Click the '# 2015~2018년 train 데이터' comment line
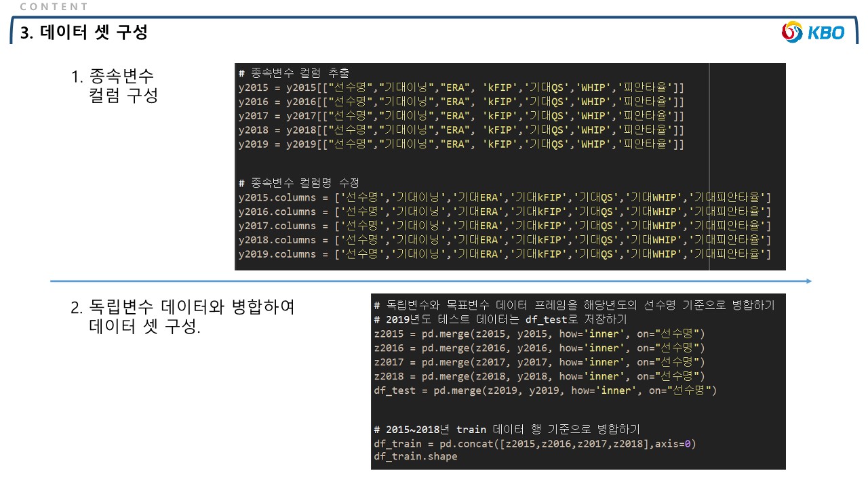 (507, 430)
